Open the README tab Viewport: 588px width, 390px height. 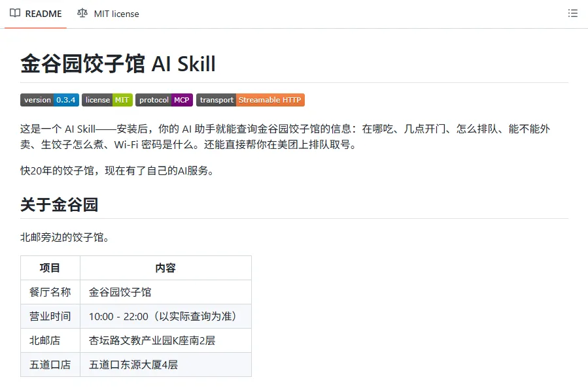(x=35, y=14)
